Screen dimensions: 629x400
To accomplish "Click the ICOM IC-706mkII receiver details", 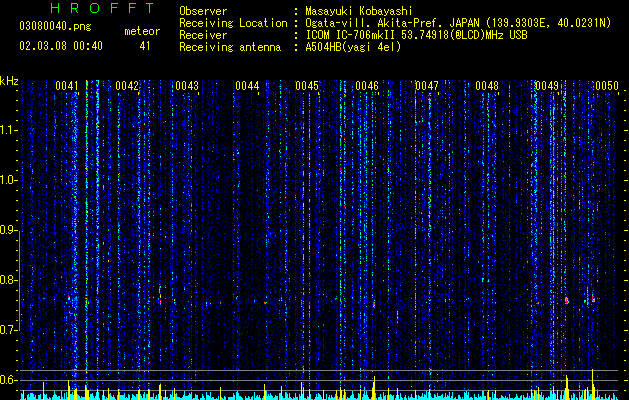I will click(416, 35).
